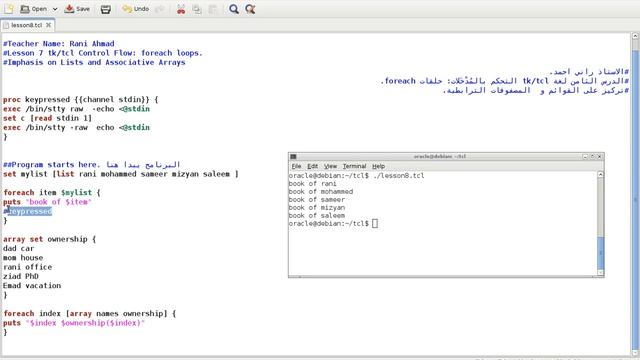
Task: Click the 'proc keypressed' line in the editor
Action: tap(80, 100)
